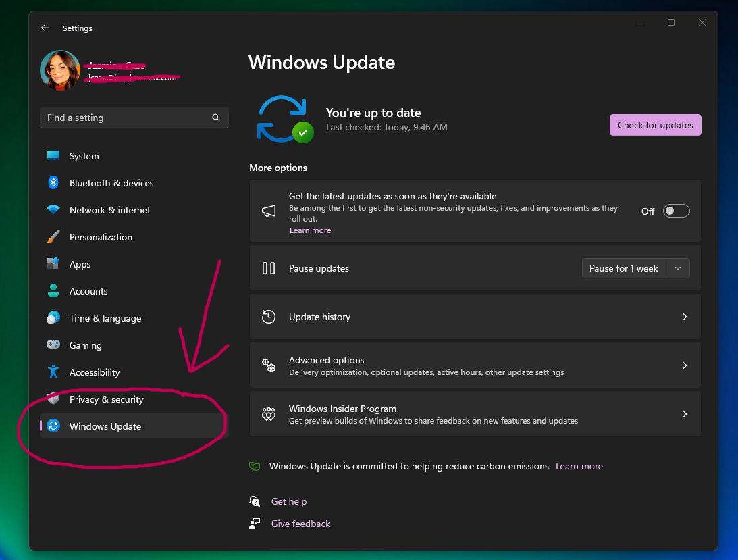Click the Gaming controller icon
The image size is (738, 560).
pos(53,345)
